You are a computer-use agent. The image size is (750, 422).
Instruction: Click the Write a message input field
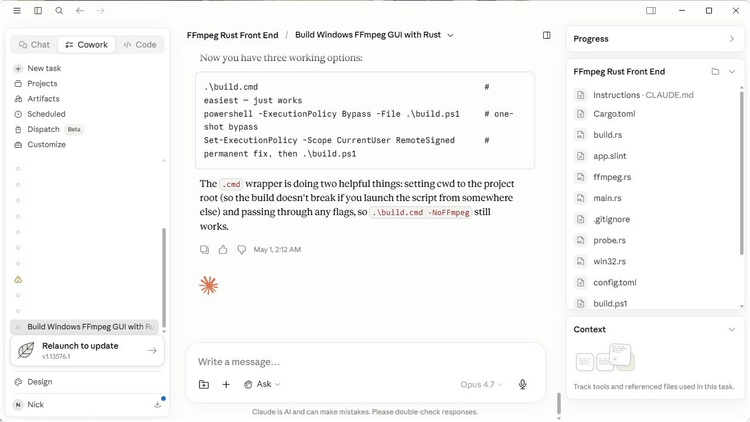coord(365,362)
